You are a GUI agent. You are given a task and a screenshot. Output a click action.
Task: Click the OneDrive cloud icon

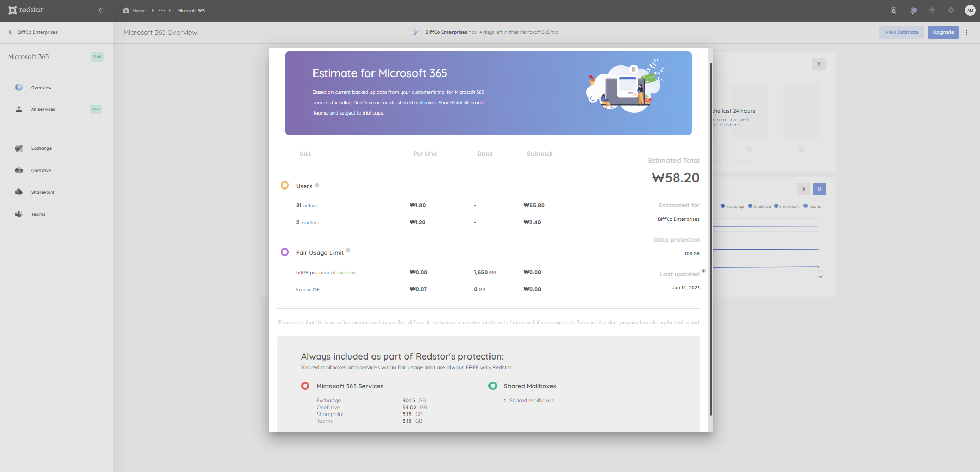pos(19,170)
